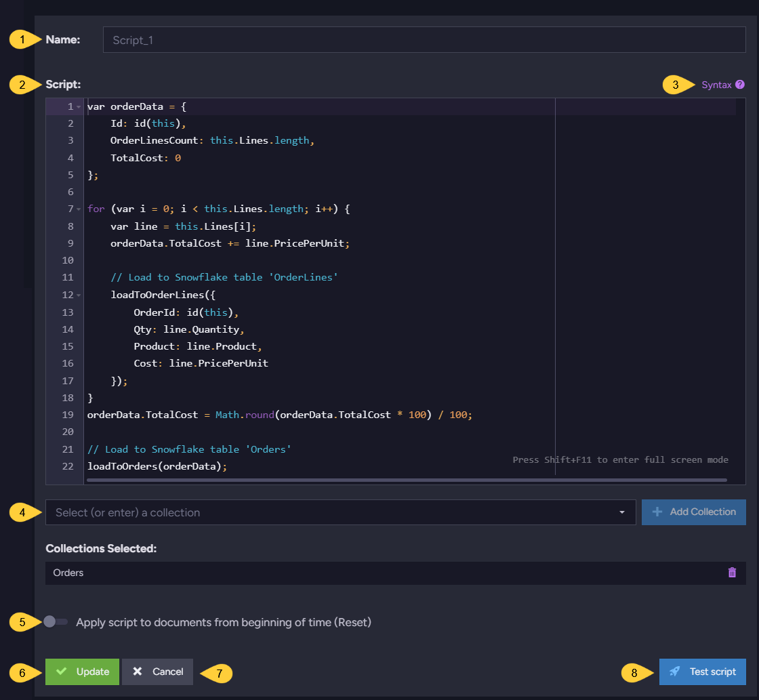This screenshot has width=759, height=700.
Task: Click 'OrderLinesCount: this.Lines.length,' code line
Action: point(213,140)
